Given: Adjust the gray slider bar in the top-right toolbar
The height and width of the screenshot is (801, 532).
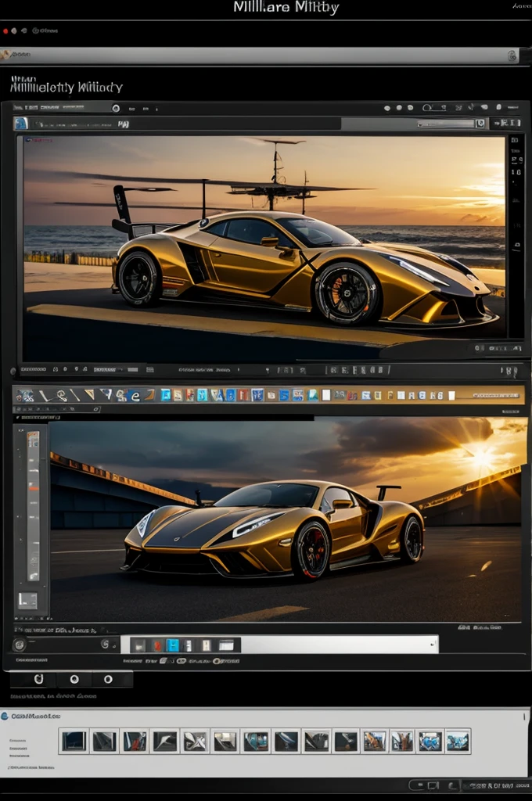Looking at the screenshot, I should [x=446, y=124].
